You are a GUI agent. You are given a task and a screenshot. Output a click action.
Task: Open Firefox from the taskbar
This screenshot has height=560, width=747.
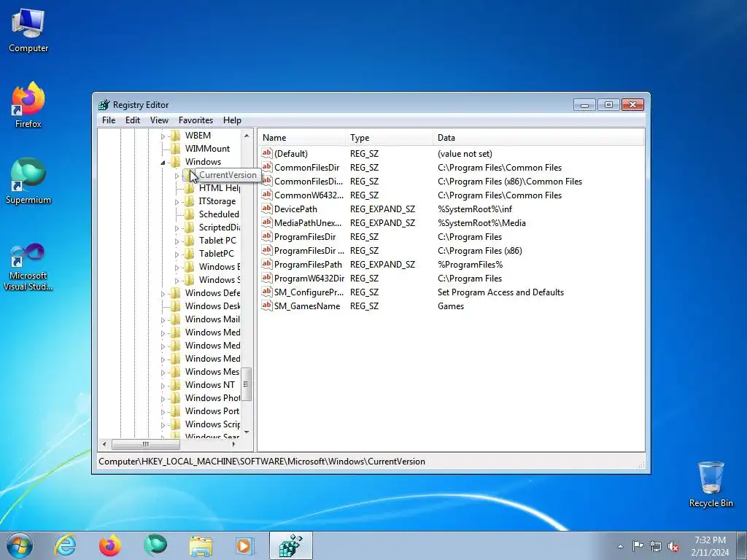(110, 545)
